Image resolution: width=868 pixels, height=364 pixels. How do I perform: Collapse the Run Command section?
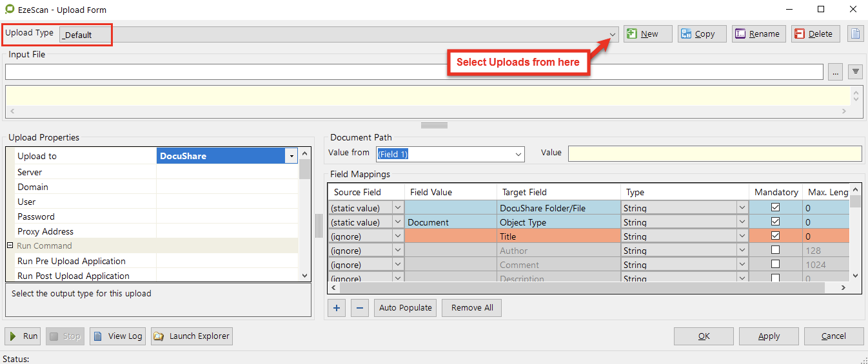[x=10, y=245]
